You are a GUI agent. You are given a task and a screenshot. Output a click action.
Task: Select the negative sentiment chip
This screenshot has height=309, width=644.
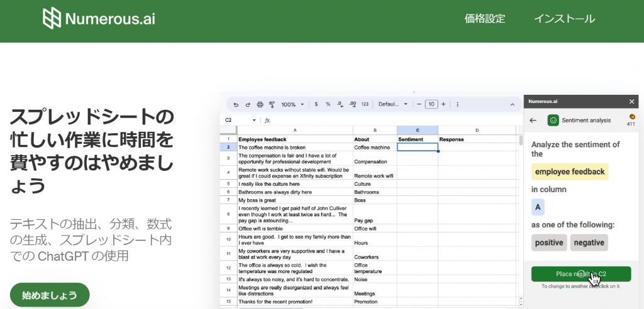coord(589,242)
